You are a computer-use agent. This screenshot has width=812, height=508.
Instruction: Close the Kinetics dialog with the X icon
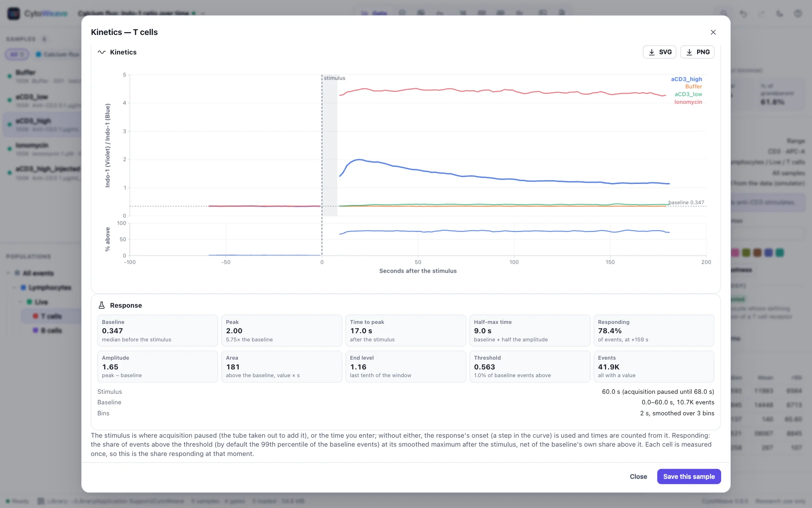[713, 32]
